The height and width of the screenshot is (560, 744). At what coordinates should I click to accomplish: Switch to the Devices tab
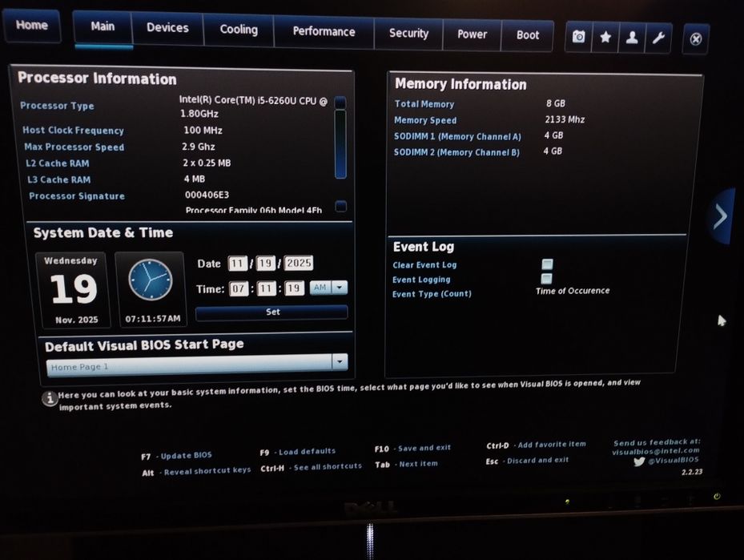tap(167, 28)
